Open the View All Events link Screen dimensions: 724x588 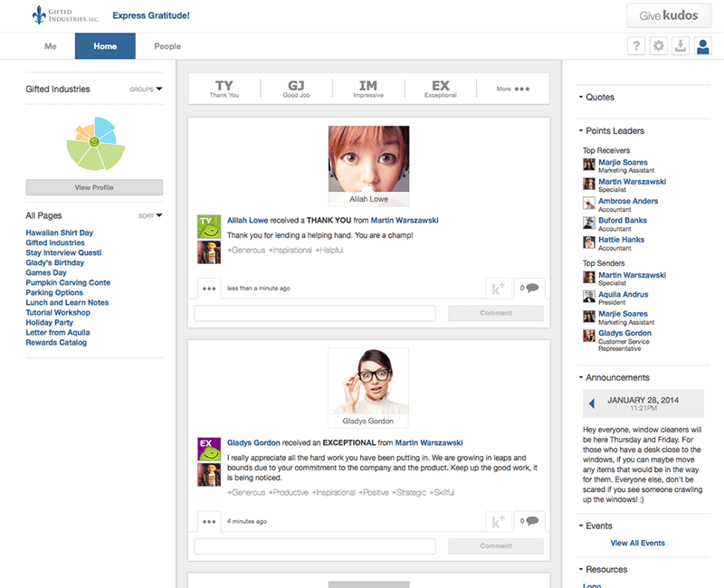(638, 544)
